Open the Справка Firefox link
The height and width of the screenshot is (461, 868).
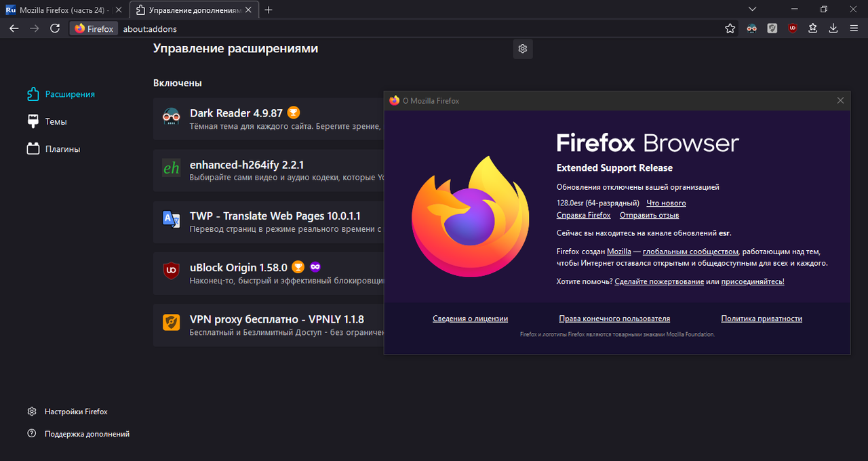click(583, 216)
